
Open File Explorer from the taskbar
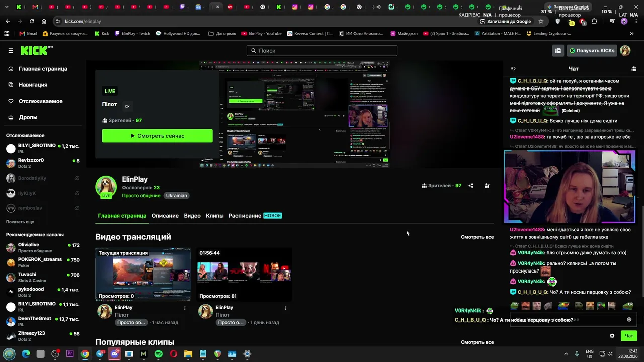click(x=188, y=354)
